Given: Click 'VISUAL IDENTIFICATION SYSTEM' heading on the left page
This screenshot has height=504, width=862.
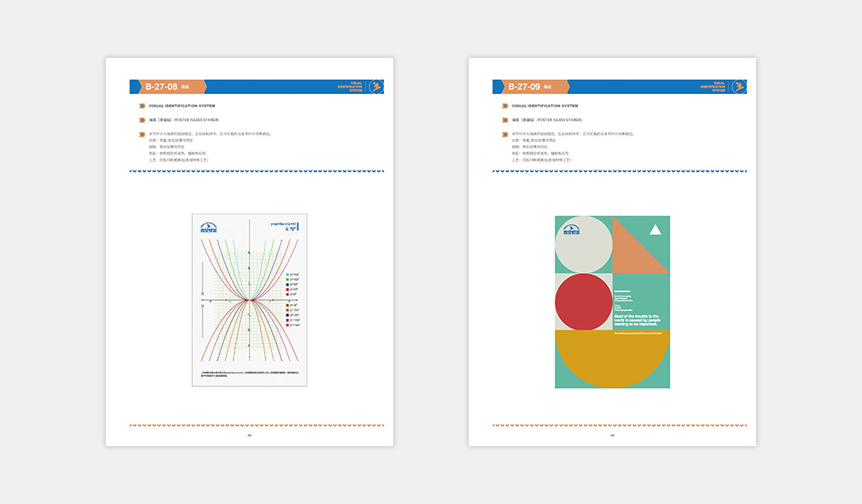Looking at the screenshot, I should (181, 106).
